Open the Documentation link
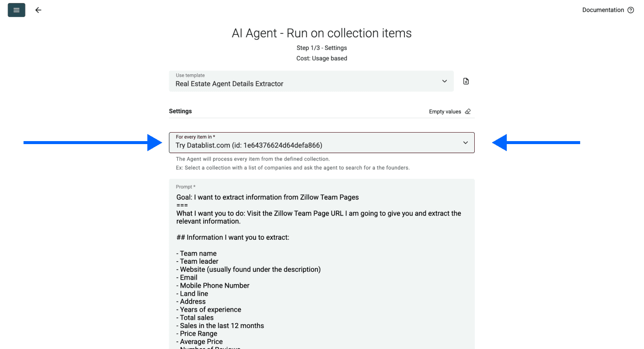Image resolution: width=644 pixels, height=349 pixels. 603,9
